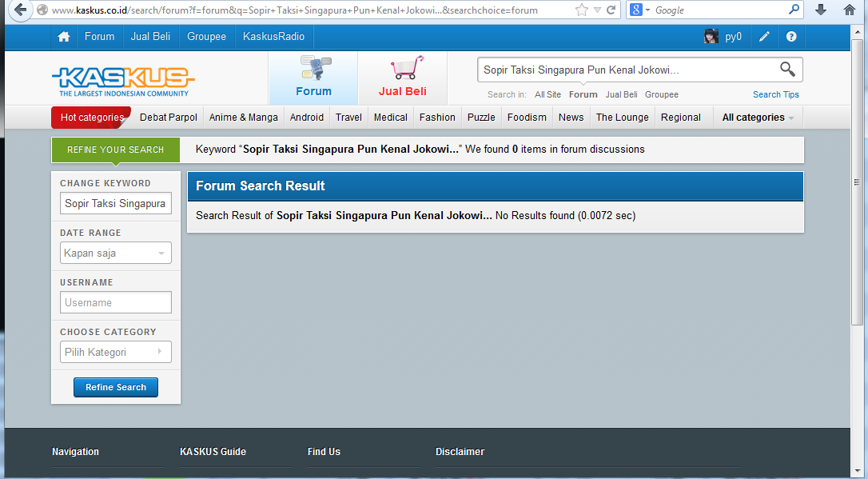This screenshot has width=868, height=479.
Task: Click the scrollbar up arrow
Action: (857, 30)
